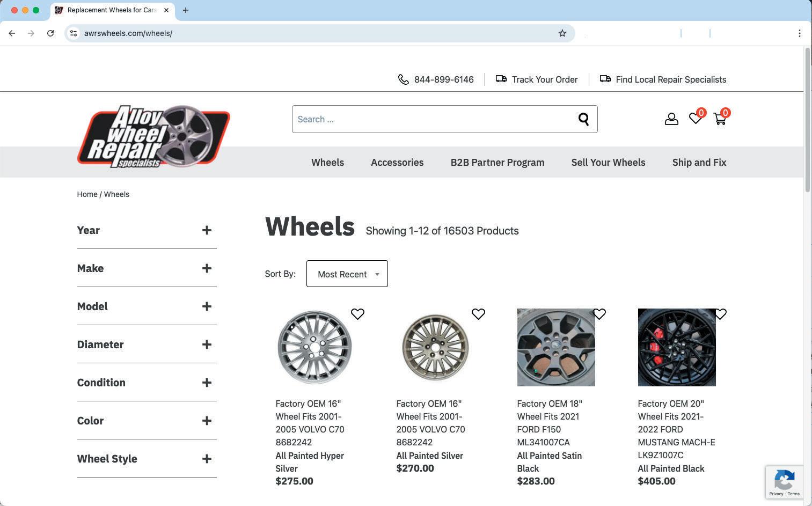Click the All Painted Satin Black label
Image resolution: width=812 pixels, height=506 pixels.
[x=549, y=462]
